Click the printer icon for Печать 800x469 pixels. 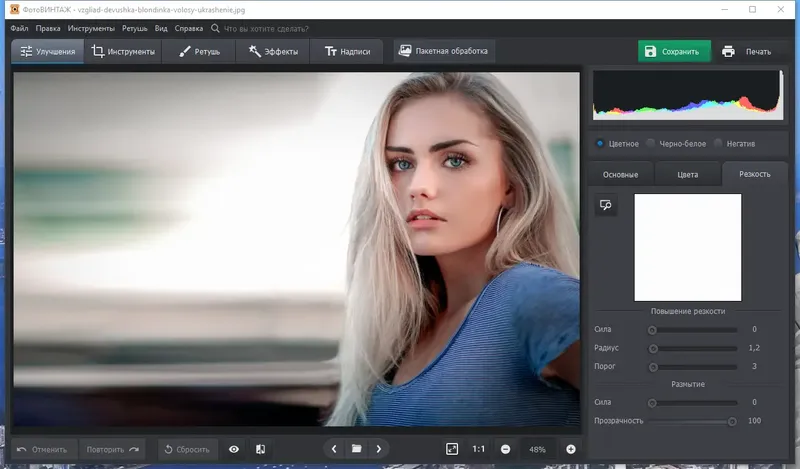729,51
